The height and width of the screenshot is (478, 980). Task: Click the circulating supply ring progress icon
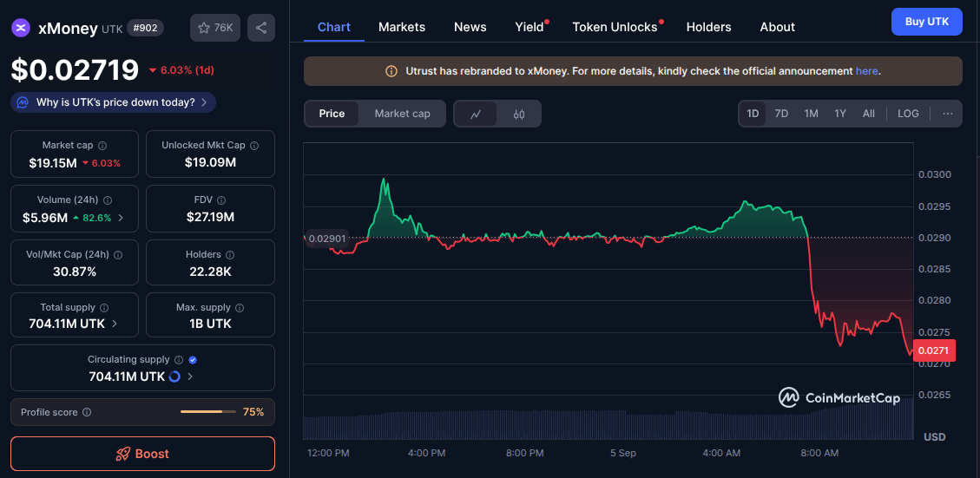pos(175,377)
